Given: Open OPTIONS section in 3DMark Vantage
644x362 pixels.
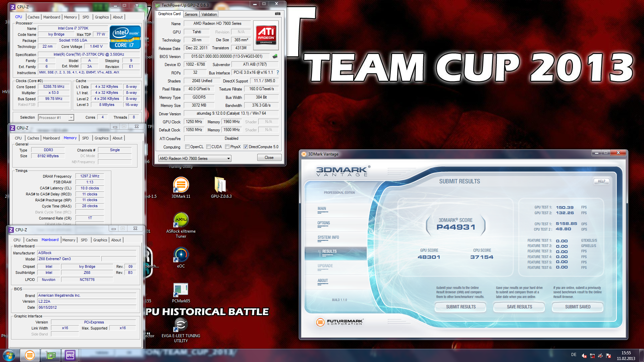Looking at the screenshot, I should point(335,224).
